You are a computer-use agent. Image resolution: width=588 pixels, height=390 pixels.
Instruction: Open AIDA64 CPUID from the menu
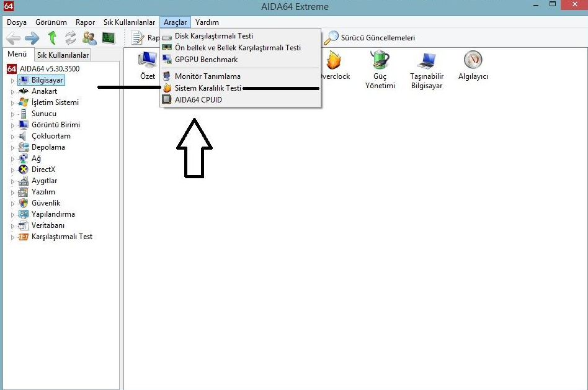coord(241,100)
